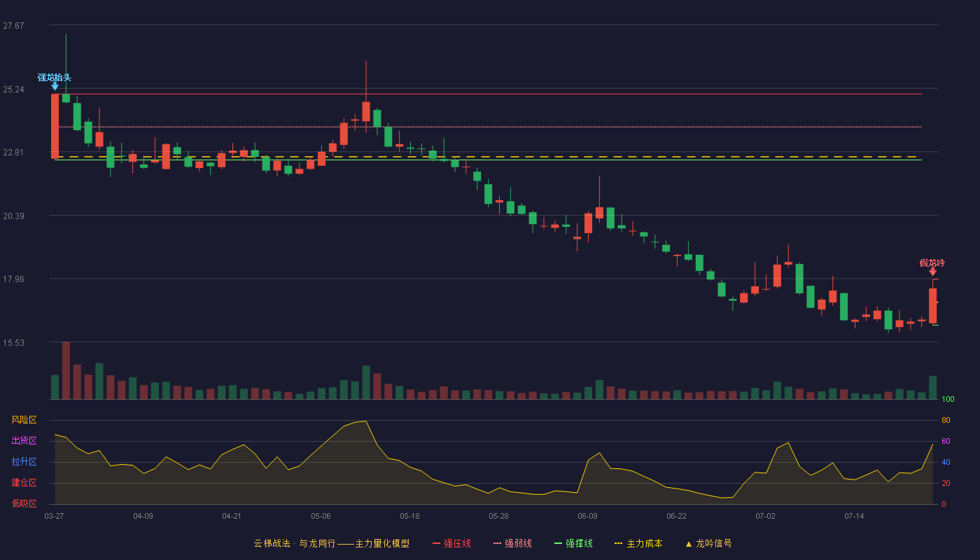Select the 拉升区 zone label

click(24, 462)
